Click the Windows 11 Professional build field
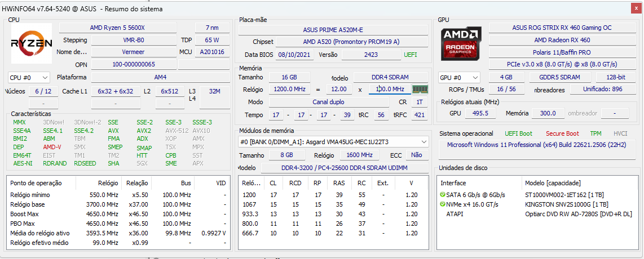This screenshot has width=644, height=259. click(x=536, y=150)
